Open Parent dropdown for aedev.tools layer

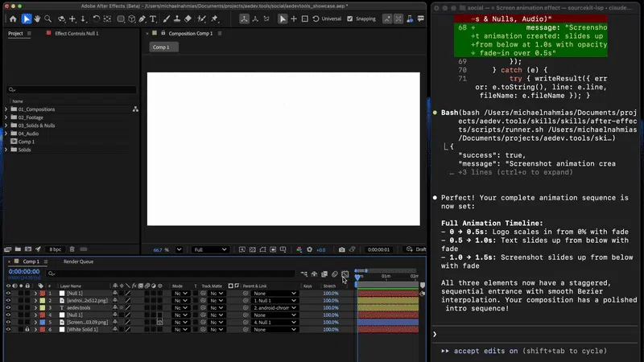[275, 308]
